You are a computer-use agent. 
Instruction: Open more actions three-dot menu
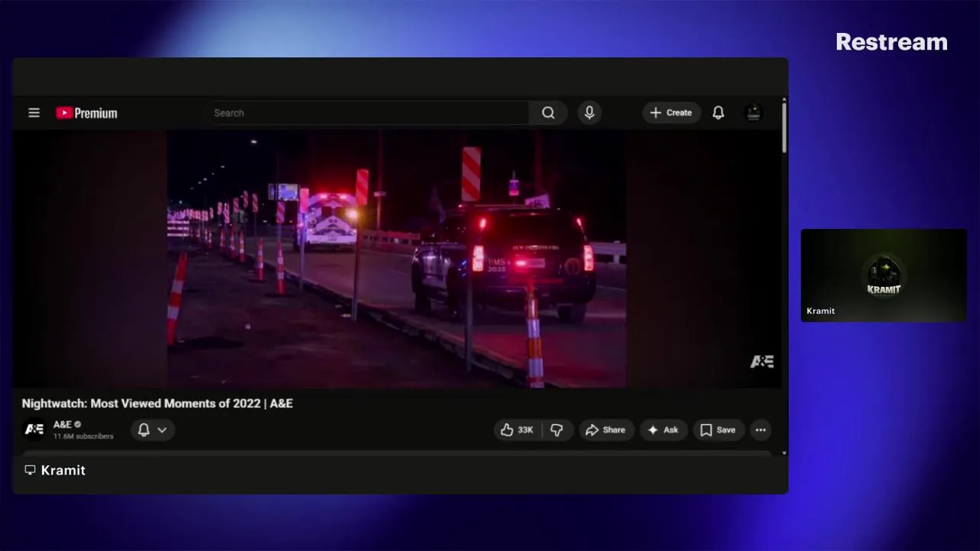(x=760, y=430)
